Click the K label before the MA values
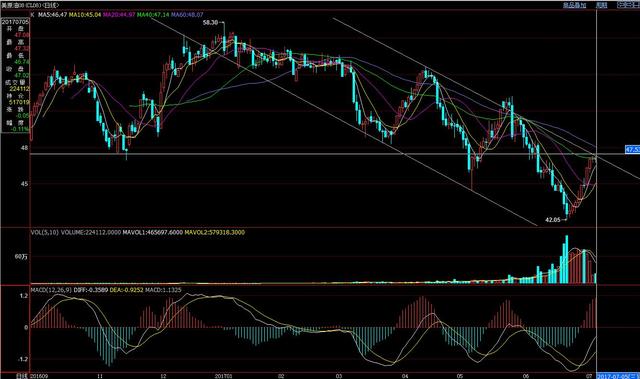Image resolution: width=640 pixels, height=379 pixels. click(33, 14)
